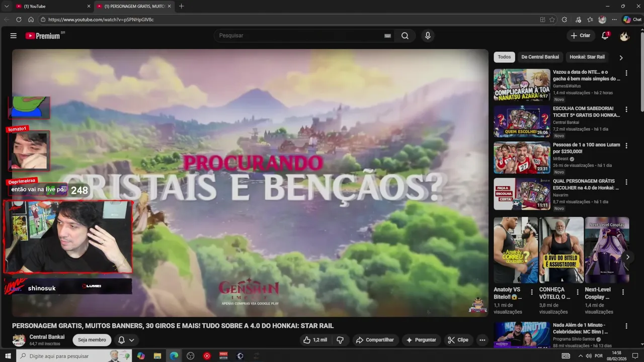
Task: Click the YouTube search input field
Action: tap(299, 36)
